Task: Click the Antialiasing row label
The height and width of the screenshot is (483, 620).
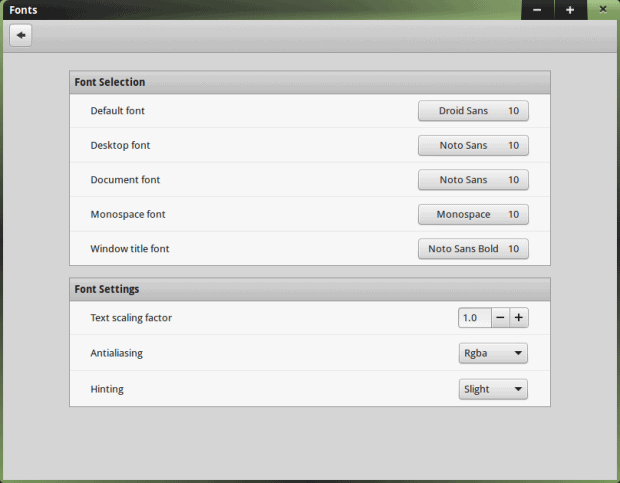Action: point(116,353)
